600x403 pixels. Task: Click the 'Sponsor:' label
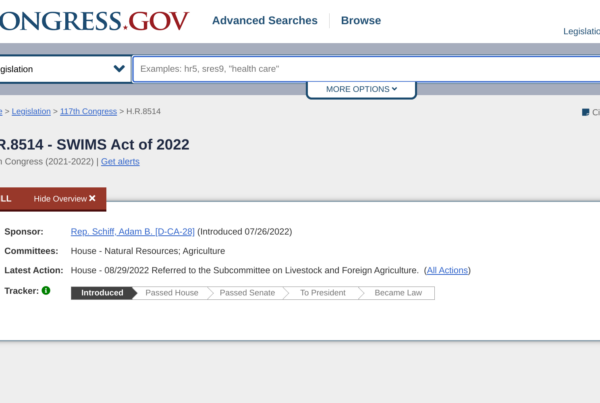[24, 232]
